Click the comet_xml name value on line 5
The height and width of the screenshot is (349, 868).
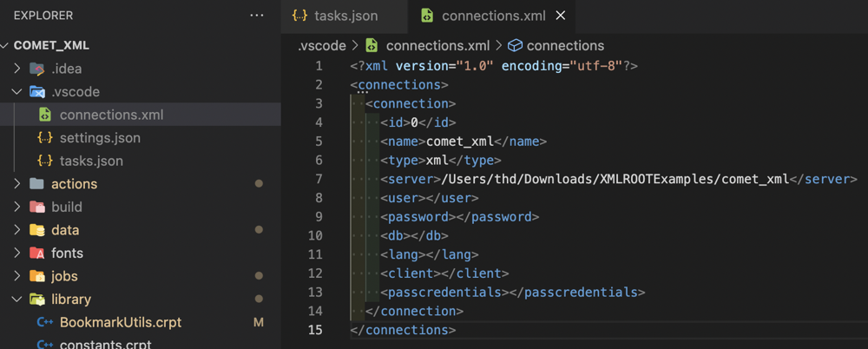(459, 142)
